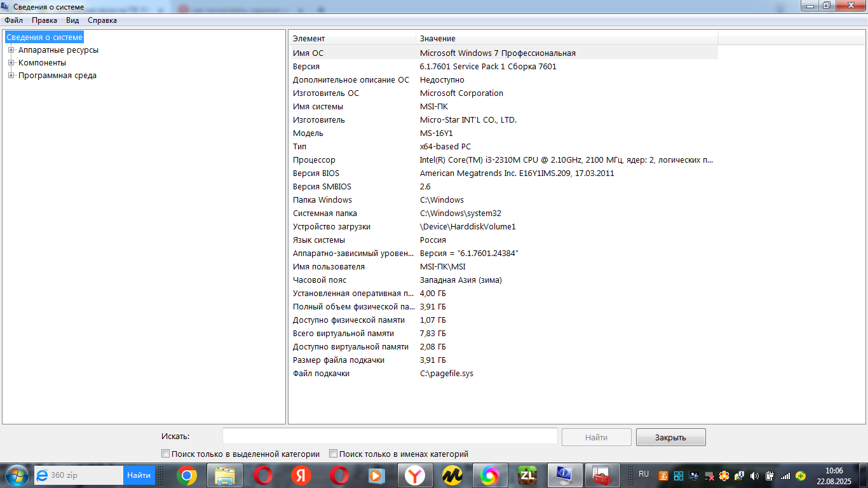Click the green plus tray icon
Screen dimensions: 868x488
[x=801, y=475]
